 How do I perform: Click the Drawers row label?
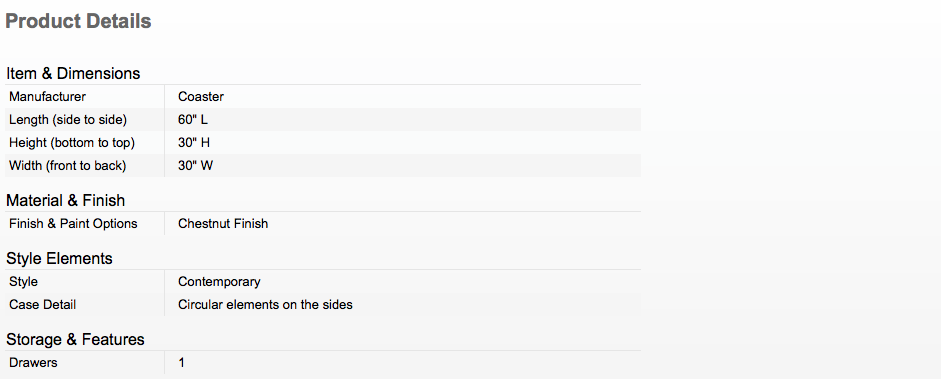(34, 363)
